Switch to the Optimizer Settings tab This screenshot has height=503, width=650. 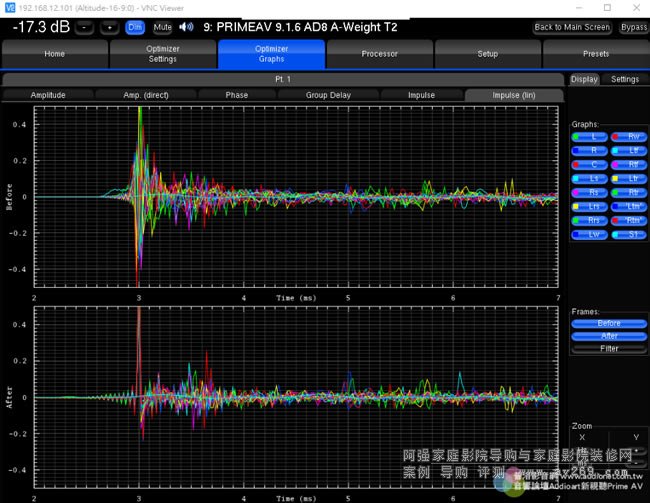[162, 54]
